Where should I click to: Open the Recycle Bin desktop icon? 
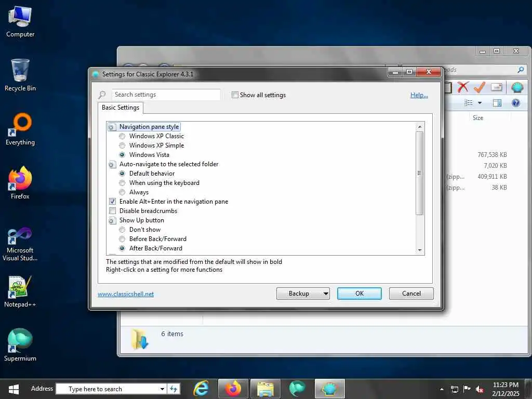20,75
